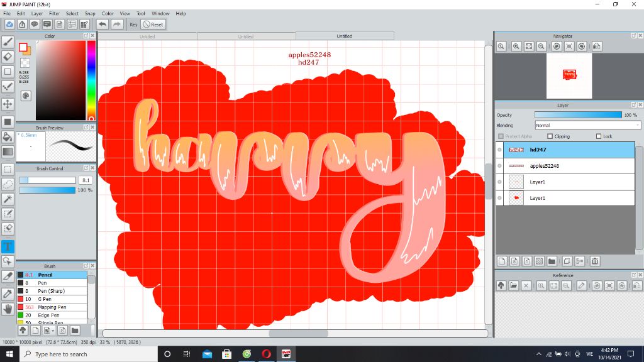
Task: Select the apples52248 layer
Action: [565, 166]
